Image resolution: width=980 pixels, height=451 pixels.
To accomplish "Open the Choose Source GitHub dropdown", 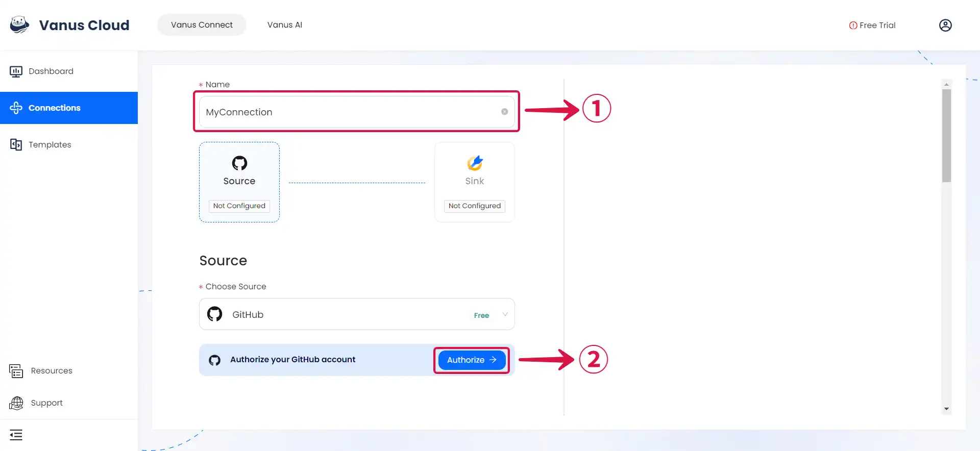I will 357,314.
